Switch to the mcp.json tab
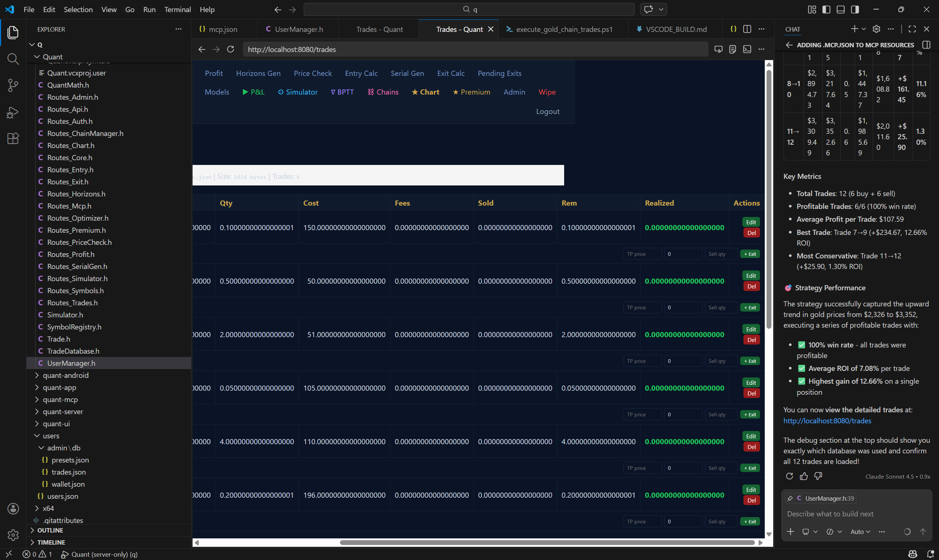939x560 pixels. click(223, 29)
